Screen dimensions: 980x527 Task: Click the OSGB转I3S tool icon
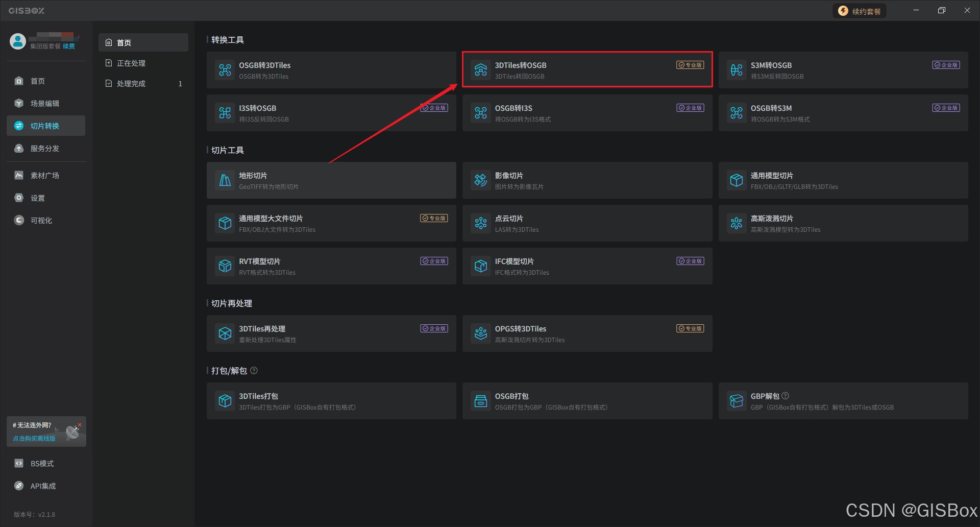pyautogui.click(x=481, y=113)
